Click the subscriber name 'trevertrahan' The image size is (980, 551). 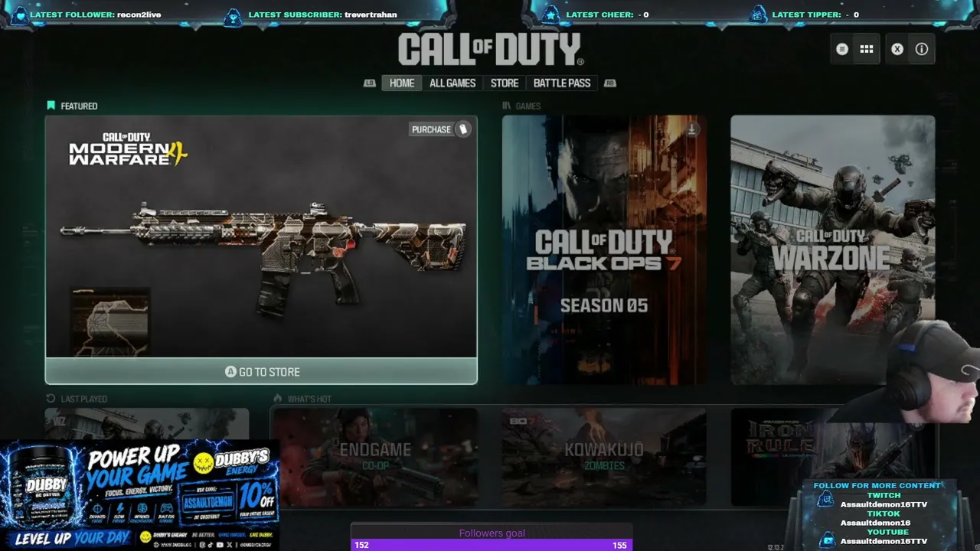click(x=371, y=15)
